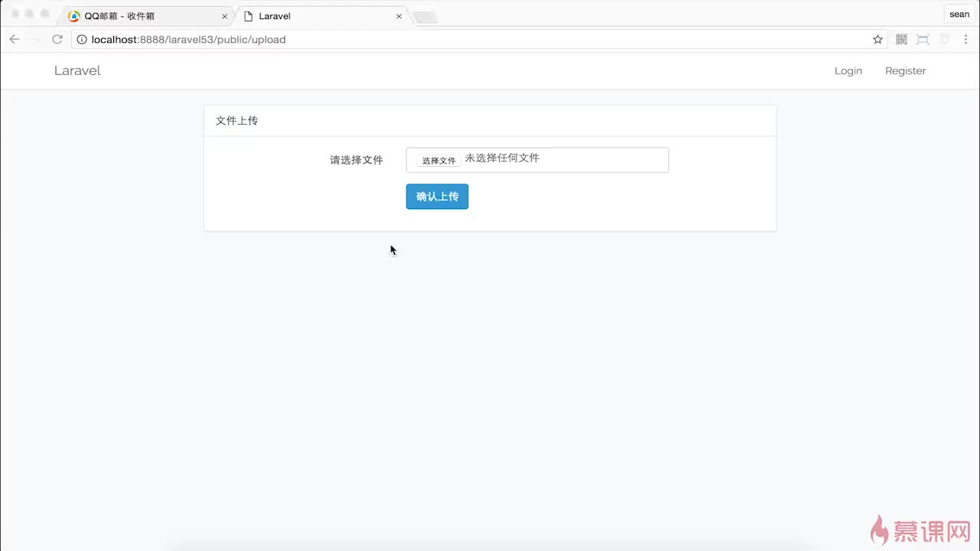Go back with the browser back arrow
The width and height of the screenshot is (980, 551).
(x=15, y=39)
